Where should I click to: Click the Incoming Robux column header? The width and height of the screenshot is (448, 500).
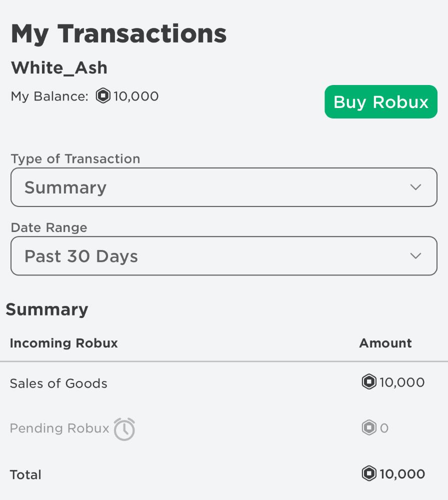63,343
